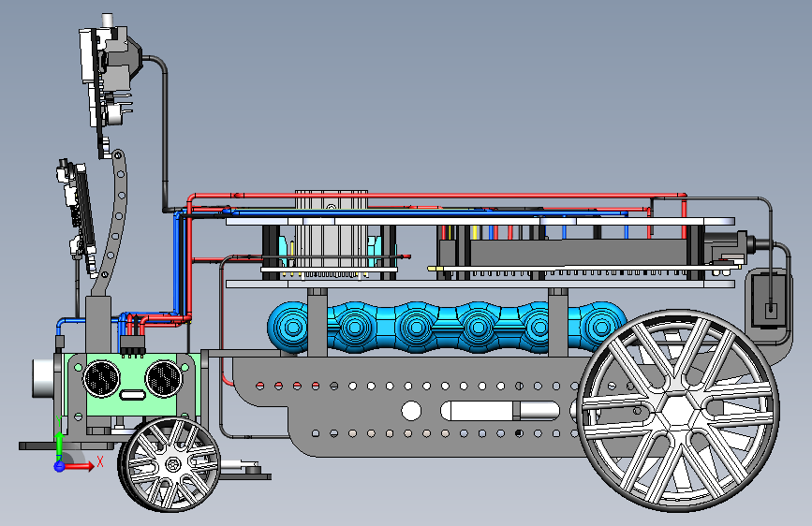Click the white oblong slot in chassis

pyautogui.click(x=500, y=411)
